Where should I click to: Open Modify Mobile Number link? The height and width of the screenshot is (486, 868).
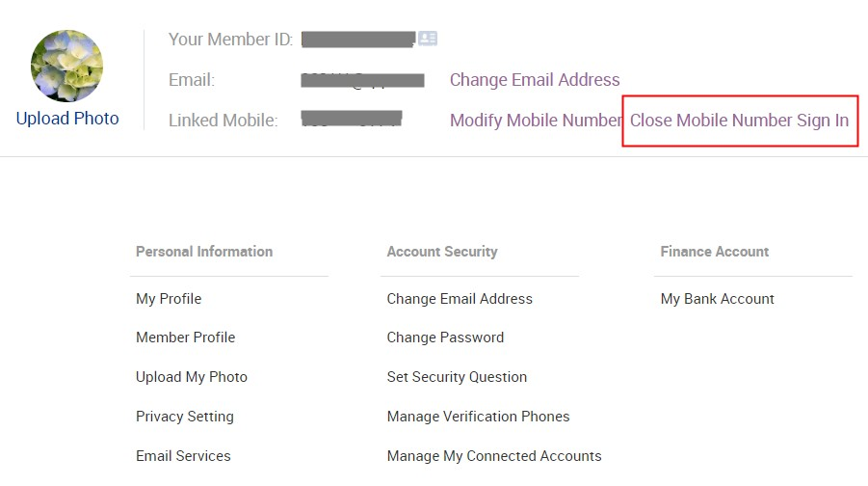pos(536,121)
